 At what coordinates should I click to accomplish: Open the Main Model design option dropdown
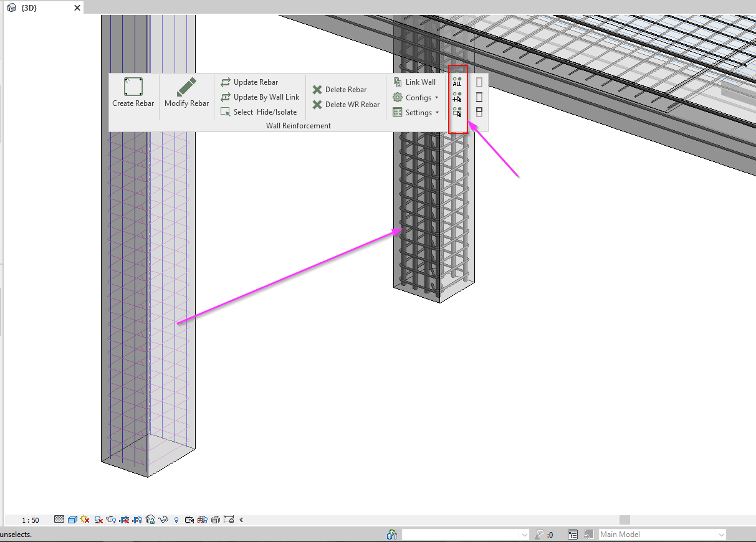663,535
